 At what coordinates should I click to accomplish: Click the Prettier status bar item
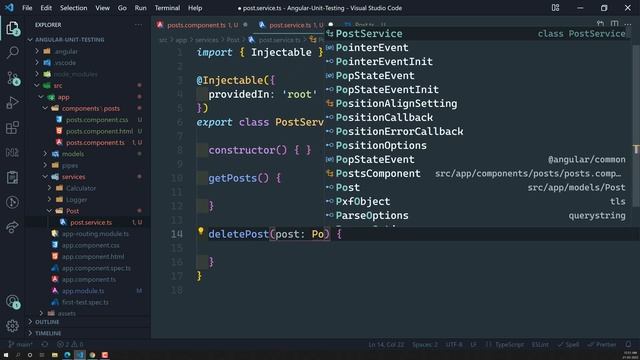pyautogui.click(x=602, y=344)
